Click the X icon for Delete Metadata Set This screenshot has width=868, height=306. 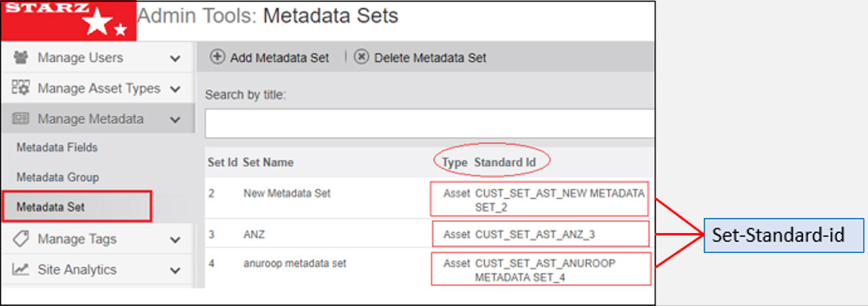[x=362, y=57]
